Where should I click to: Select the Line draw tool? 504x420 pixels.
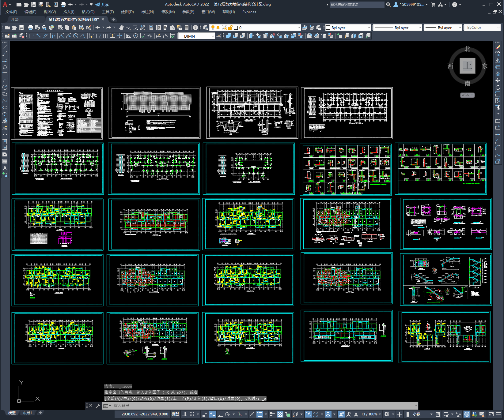click(x=5, y=47)
